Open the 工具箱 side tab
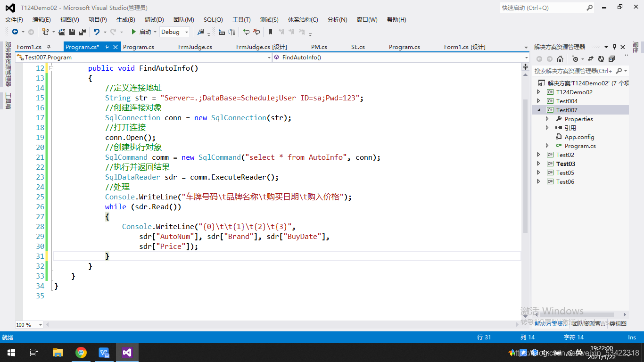The width and height of the screenshot is (644, 362). click(x=8, y=101)
